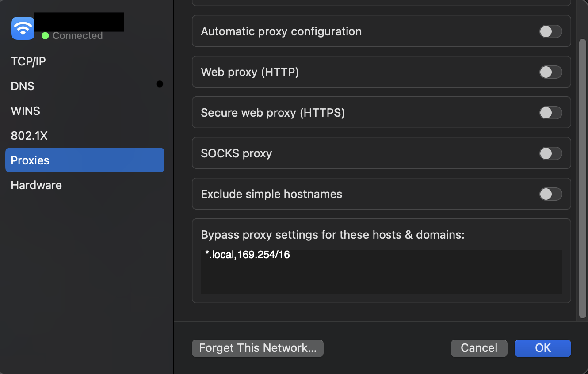Select the *.local,169.254/16 bypass entry
588x374 pixels.
248,254
